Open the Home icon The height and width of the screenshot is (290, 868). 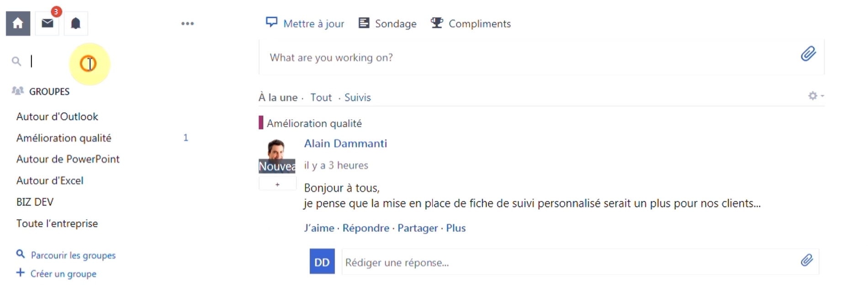pos(18,23)
